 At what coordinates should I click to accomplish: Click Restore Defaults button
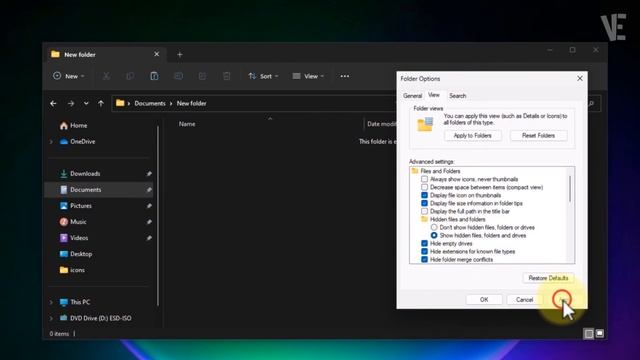pyautogui.click(x=548, y=278)
